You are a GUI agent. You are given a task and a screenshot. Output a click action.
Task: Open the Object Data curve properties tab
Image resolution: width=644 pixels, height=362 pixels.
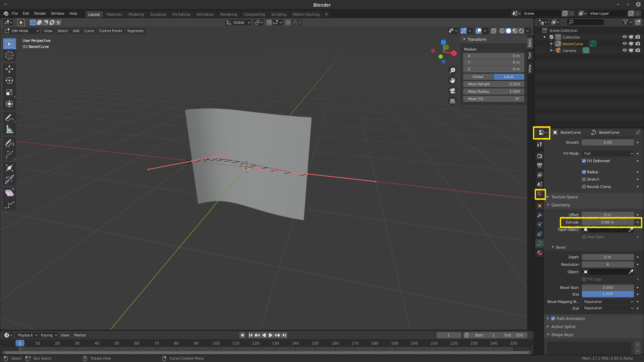click(540, 243)
